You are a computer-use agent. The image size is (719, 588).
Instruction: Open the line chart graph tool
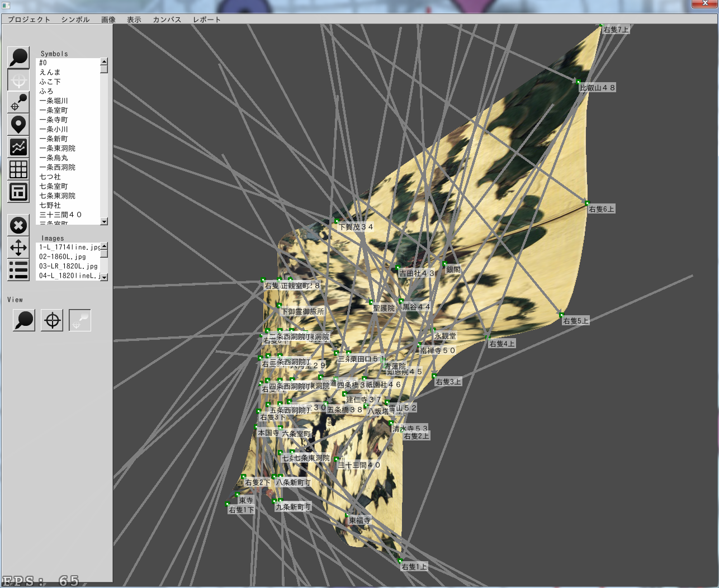click(18, 147)
